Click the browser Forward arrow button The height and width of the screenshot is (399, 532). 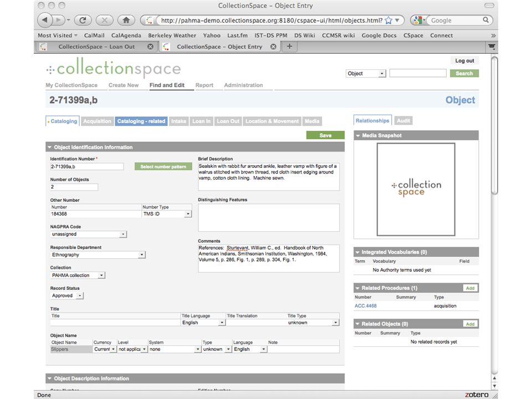pyautogui.click(x=59, y=20)
